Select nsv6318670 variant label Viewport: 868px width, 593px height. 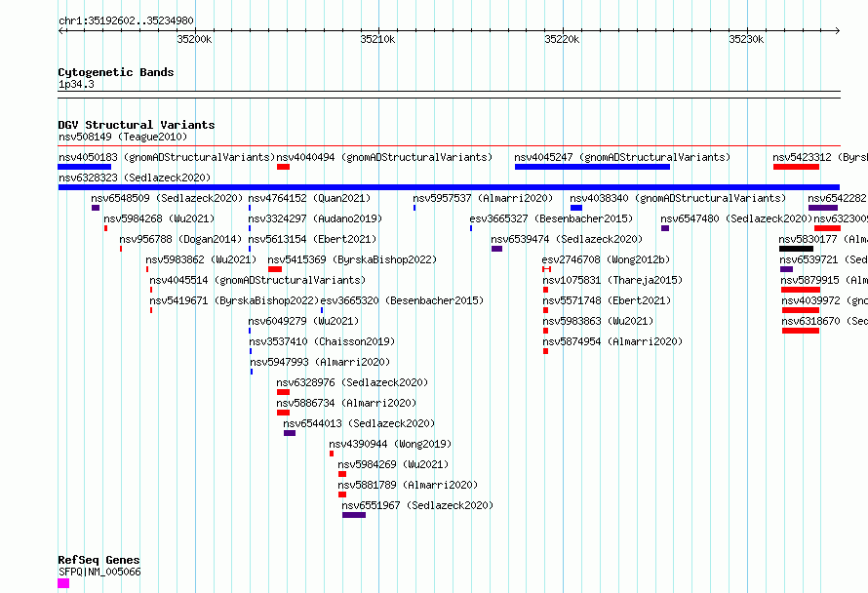click(825, 321)
